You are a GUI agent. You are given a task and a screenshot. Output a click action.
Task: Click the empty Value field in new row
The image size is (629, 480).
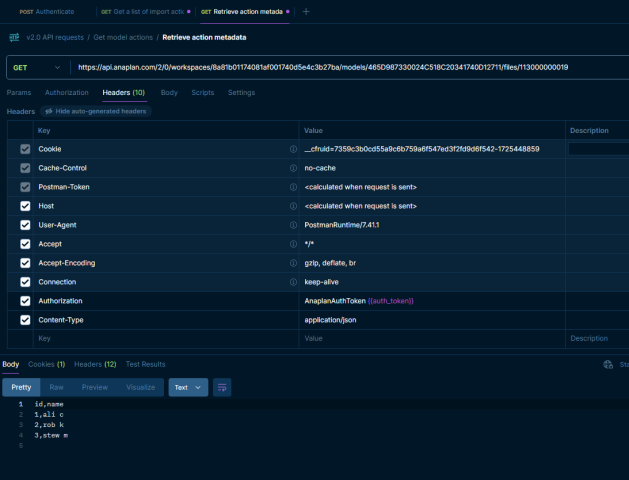click(432, 339)
